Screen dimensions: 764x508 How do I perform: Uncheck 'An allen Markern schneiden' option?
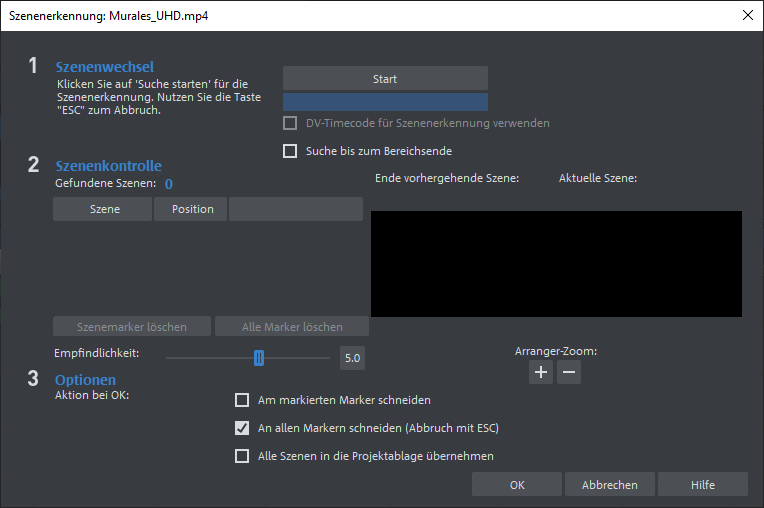(x=242, y=428)
